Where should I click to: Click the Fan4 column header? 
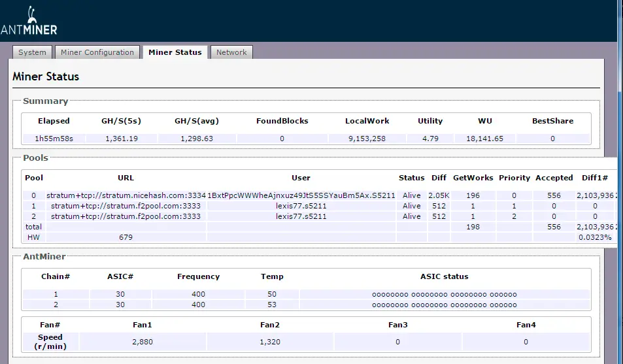[526, 325]
